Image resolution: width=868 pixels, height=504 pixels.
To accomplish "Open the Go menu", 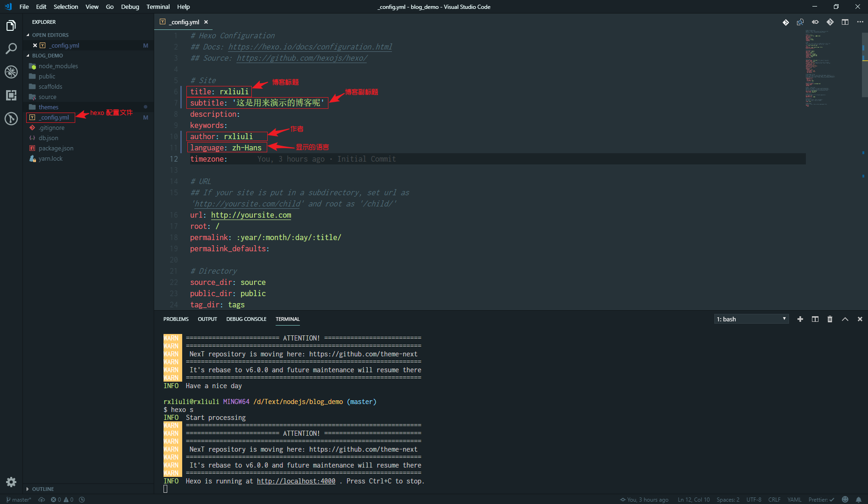I will pos(110,7).
